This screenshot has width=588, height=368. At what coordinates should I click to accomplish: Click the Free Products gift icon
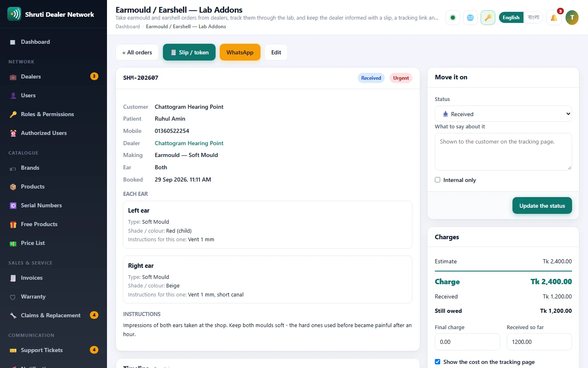(13, 224)
